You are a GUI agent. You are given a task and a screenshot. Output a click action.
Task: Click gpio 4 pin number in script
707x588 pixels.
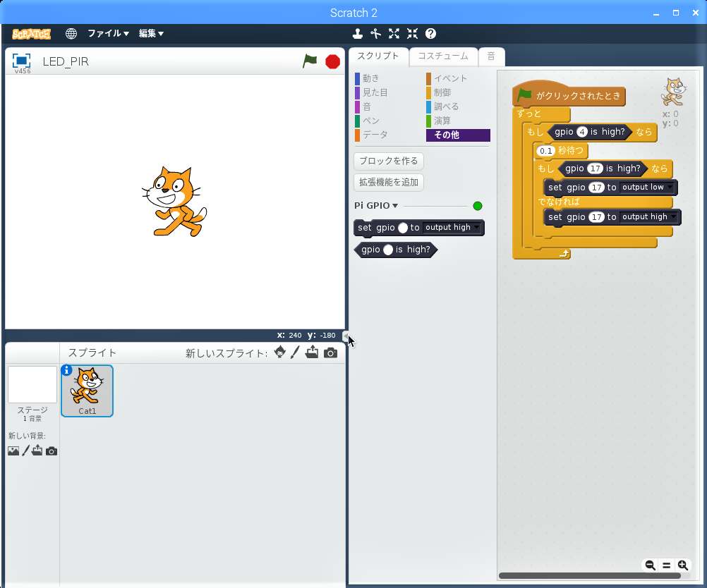pyautogui.click(x=582, y=132)
